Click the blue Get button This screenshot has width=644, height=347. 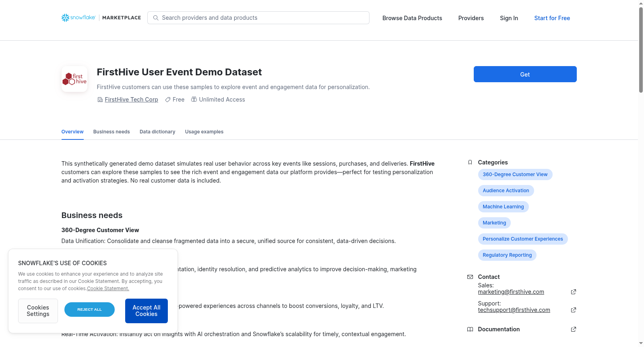click(525, 74)
